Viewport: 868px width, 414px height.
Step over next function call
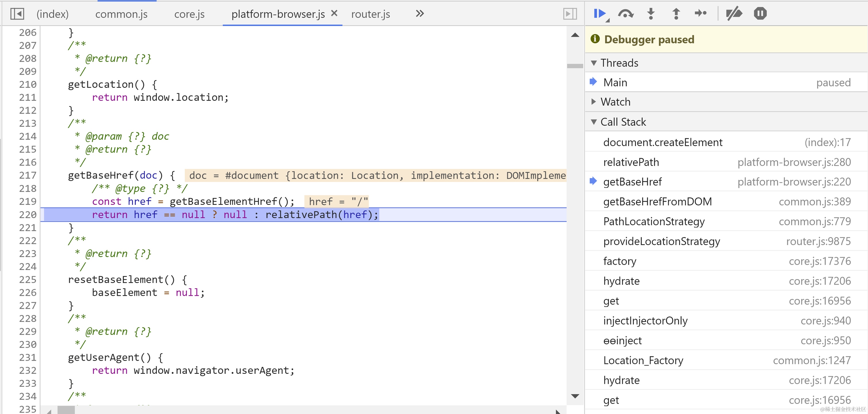pos(625,13)
